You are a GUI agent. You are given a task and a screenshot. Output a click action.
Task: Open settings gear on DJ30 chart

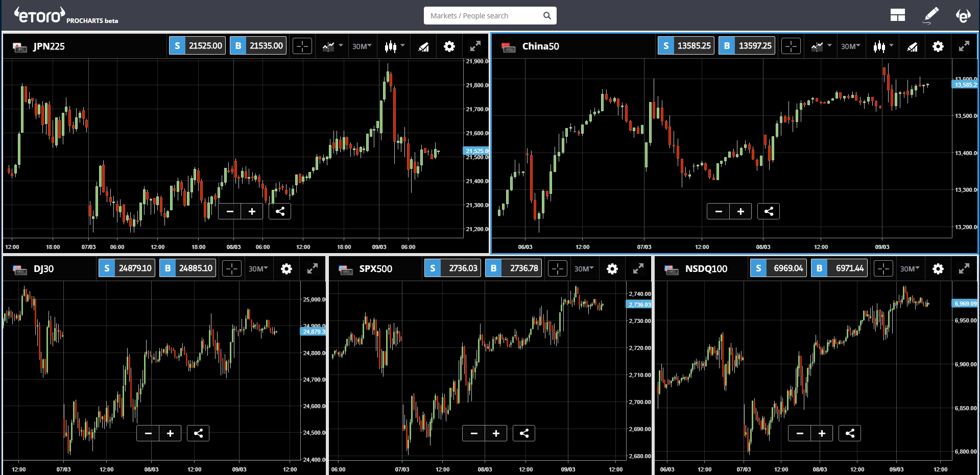coord(286,269)
